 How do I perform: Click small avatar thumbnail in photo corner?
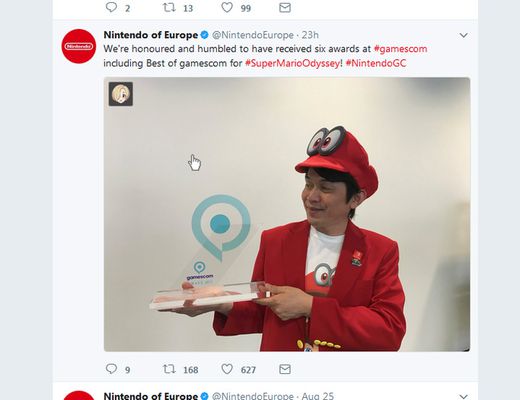coord(121,94)
